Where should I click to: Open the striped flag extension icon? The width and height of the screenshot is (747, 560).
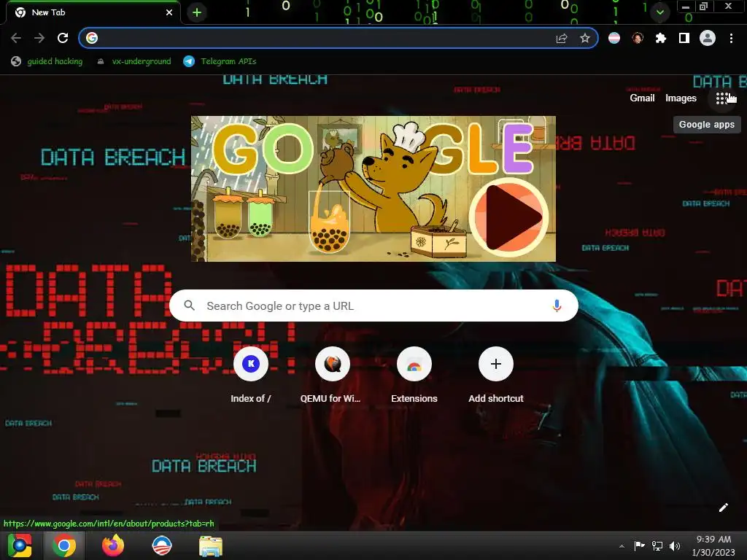point(614,38)
